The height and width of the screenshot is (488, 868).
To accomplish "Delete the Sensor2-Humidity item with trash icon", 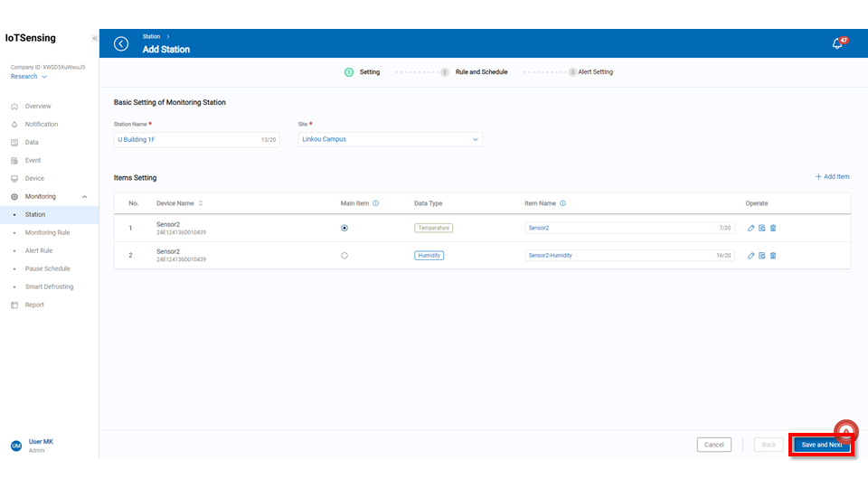I will coord(773,256).
